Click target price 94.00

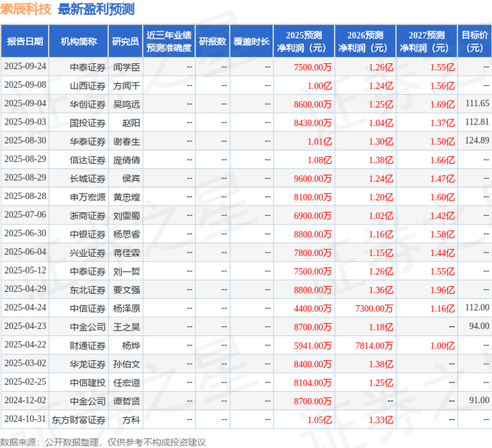tap(479, 326)
